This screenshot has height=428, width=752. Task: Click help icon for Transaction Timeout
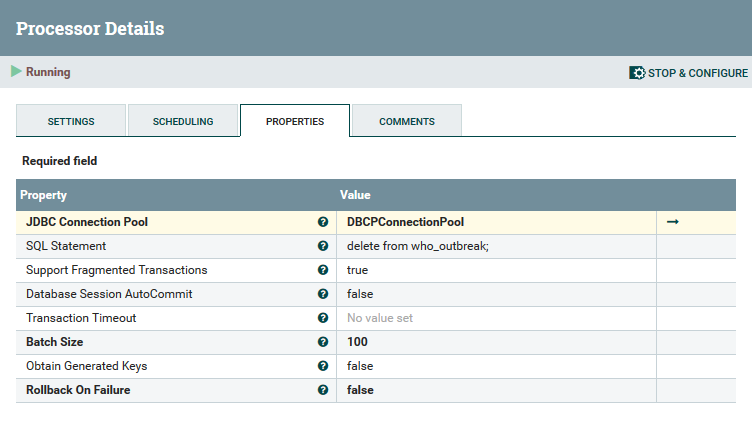pos(323,318)
